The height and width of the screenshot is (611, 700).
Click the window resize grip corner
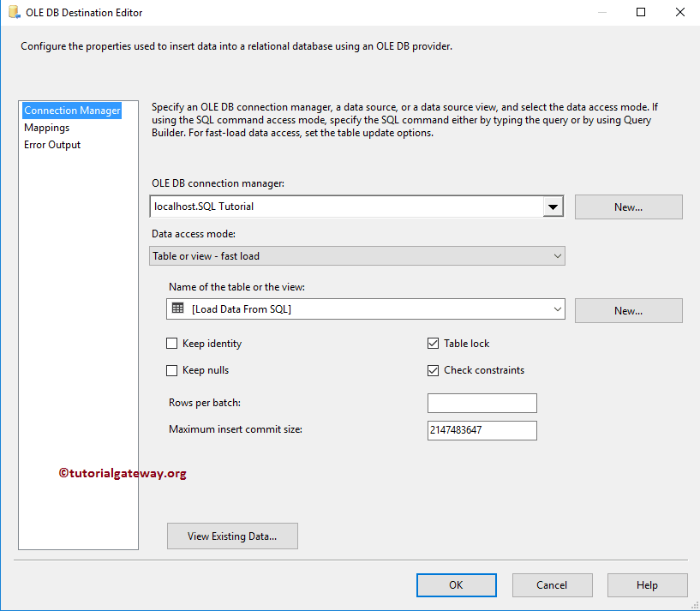point(695,606)
